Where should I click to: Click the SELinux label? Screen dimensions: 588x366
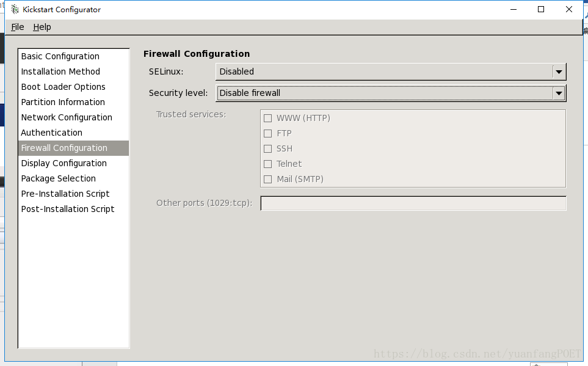point(166,71)
